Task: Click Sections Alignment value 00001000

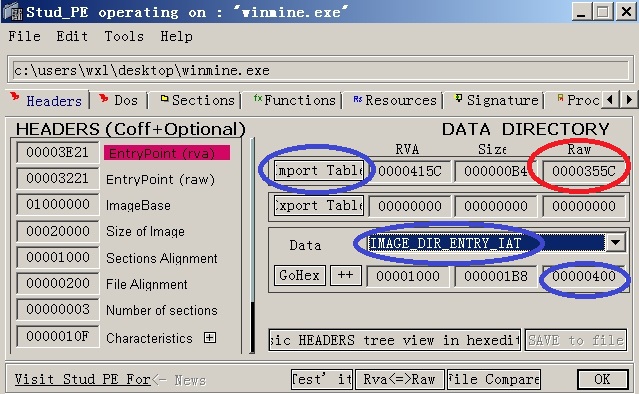Action: (x=58, y=258)
